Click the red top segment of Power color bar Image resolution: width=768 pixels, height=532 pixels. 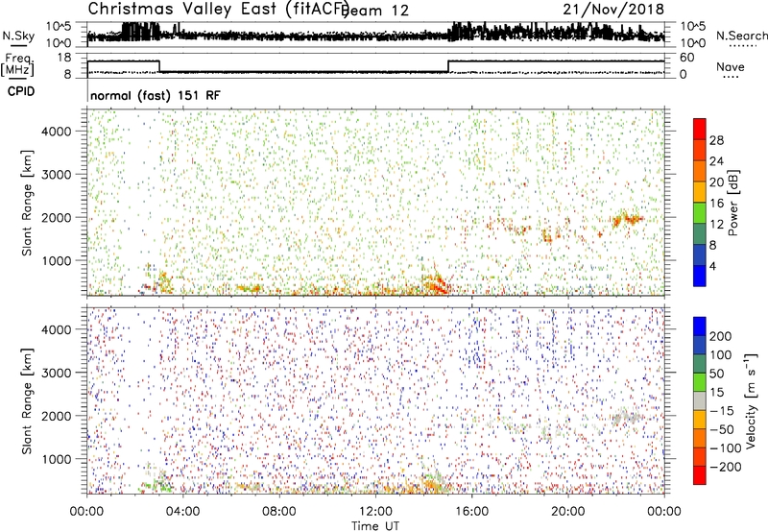click(700, 130)
